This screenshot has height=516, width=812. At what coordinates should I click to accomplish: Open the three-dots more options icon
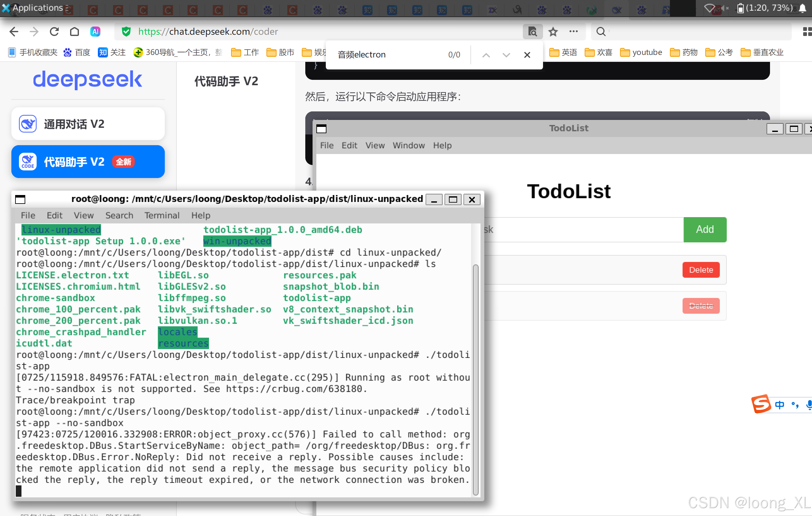point(573,32)
